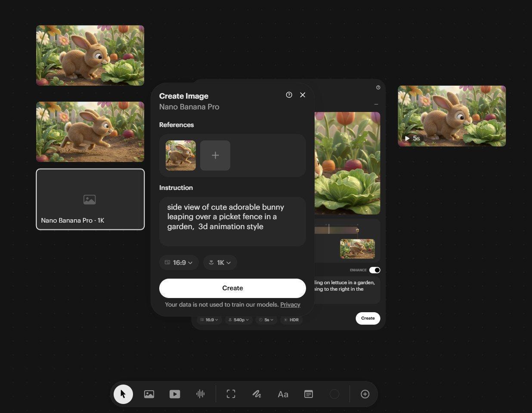Open the 5s duration dropdown
The height and width of the screenshot is (413, 532).
tap(266, 320)
